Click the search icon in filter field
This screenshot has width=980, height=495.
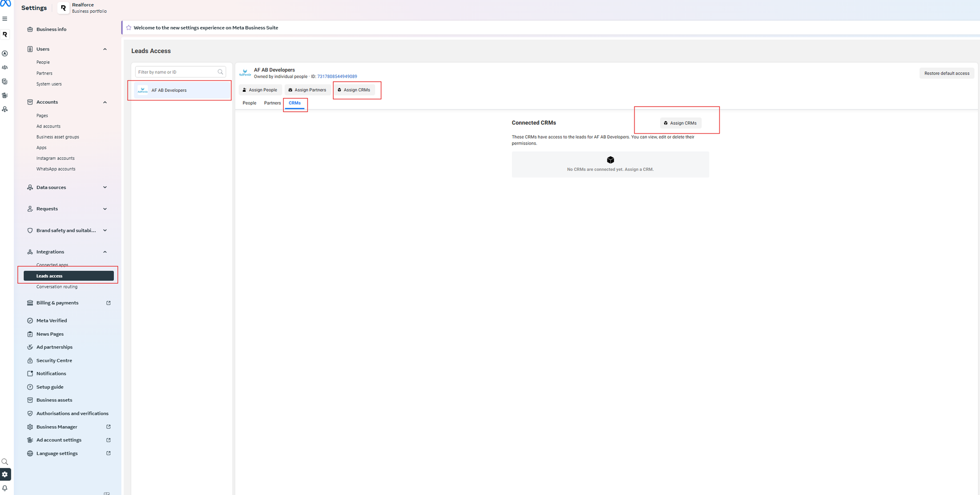coord(220,72)
